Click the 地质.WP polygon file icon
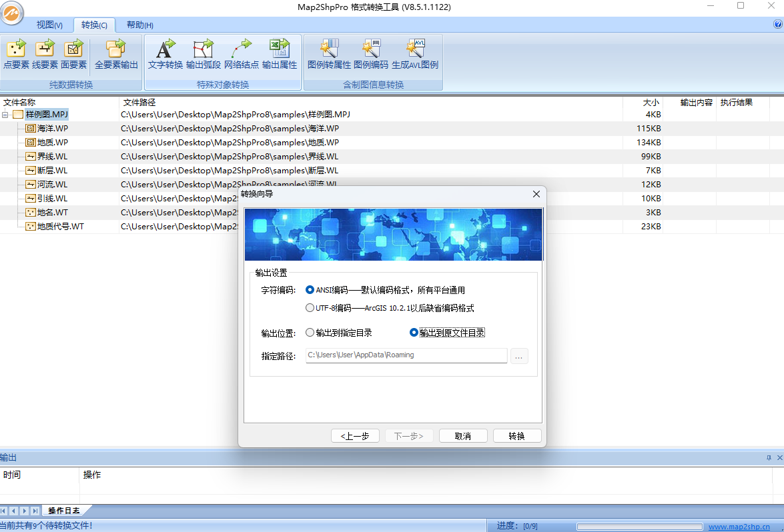Viewport: 784px width, 532px height. point(31,143)
